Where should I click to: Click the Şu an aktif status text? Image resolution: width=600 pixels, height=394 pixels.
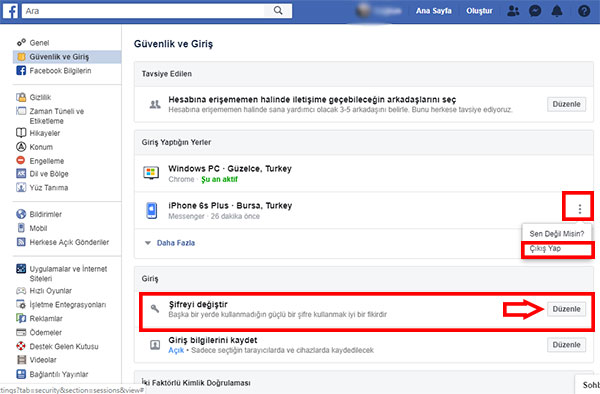219,179
